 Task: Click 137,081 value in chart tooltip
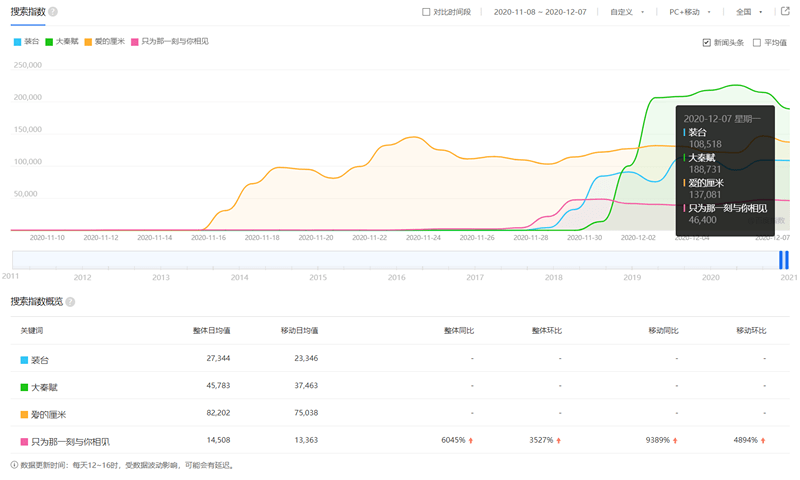tap(705, 194)
